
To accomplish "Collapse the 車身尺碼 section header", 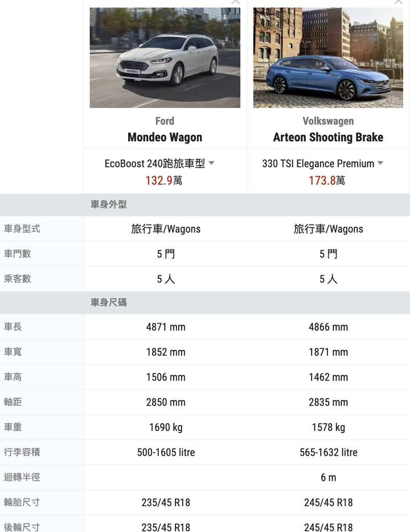I will coord(109,302).
